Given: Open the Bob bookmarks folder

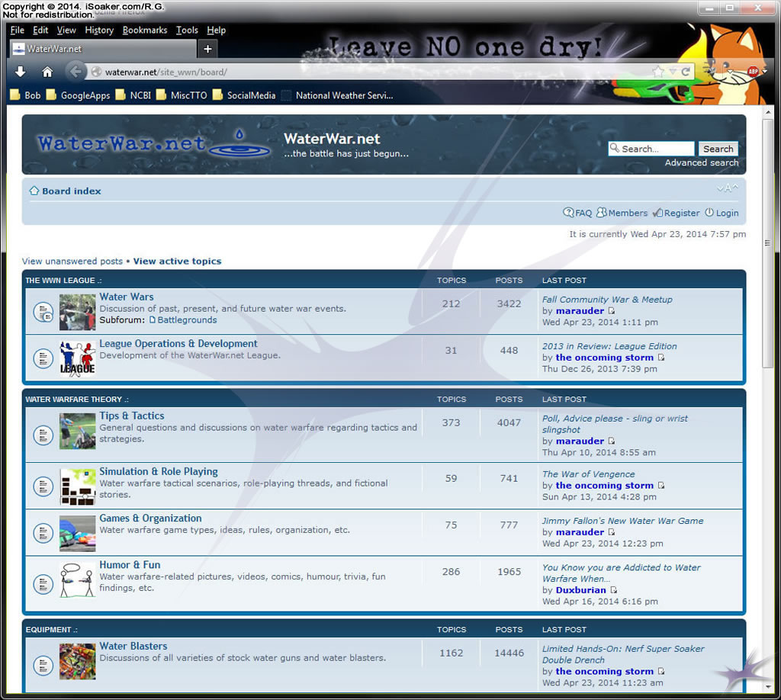Looking at the screenshot, I should (x=25, y=95).
